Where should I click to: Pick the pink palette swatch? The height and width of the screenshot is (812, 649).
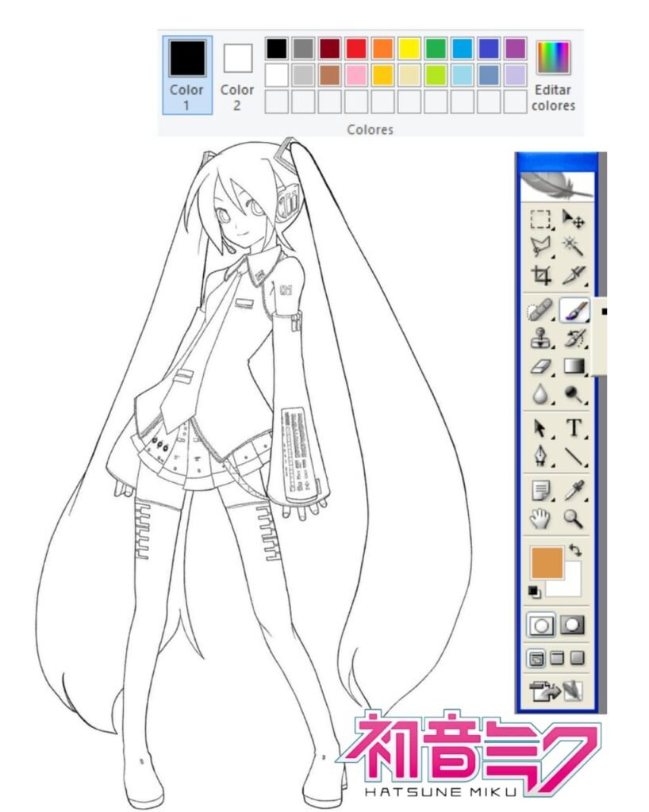pyautogui.click(x=355, y=75)
